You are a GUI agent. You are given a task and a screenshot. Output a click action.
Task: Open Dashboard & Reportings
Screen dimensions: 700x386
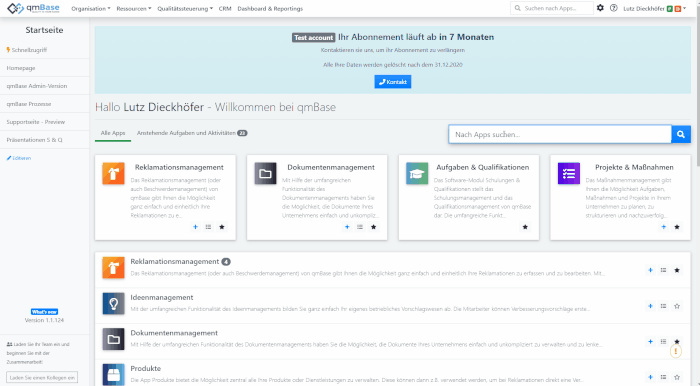(x=270, y=8)
